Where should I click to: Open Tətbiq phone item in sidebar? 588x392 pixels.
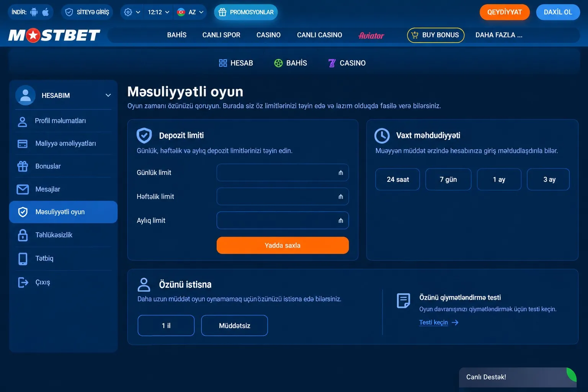(64, 258)
